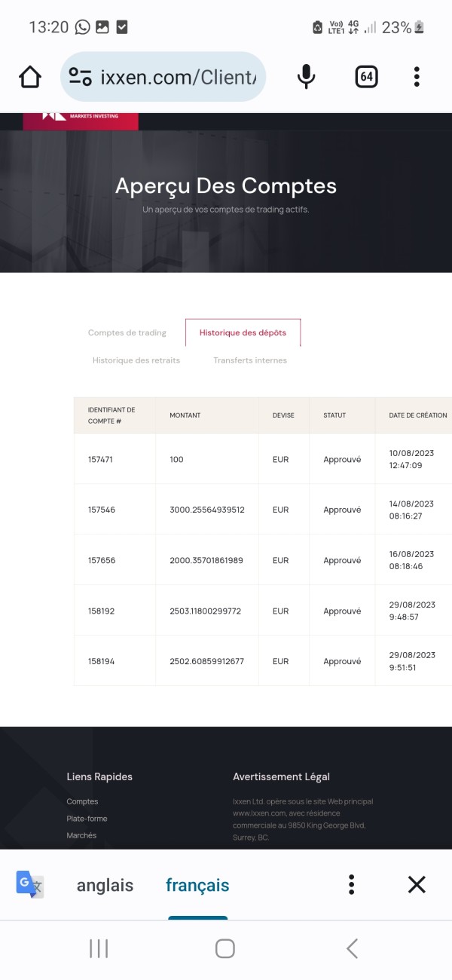Close the translate bar
Screen dimensions: 452x980
click(417, 884)
